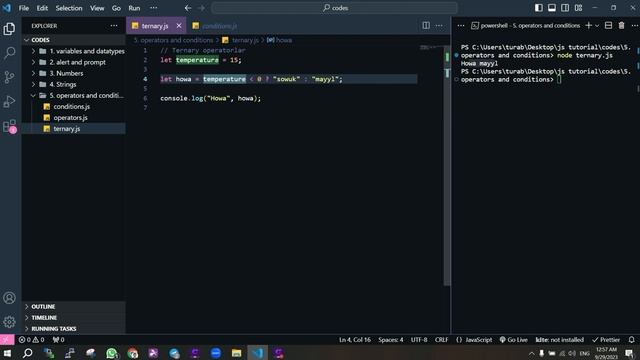
Task: Toggle the bottom panel layout icon
Action: click(552, 8)
